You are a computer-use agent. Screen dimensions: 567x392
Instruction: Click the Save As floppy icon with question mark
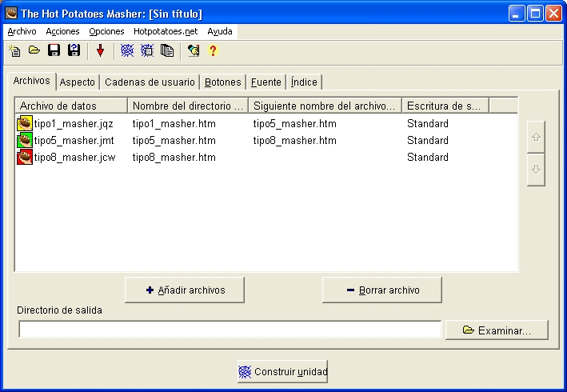point(74,51)
